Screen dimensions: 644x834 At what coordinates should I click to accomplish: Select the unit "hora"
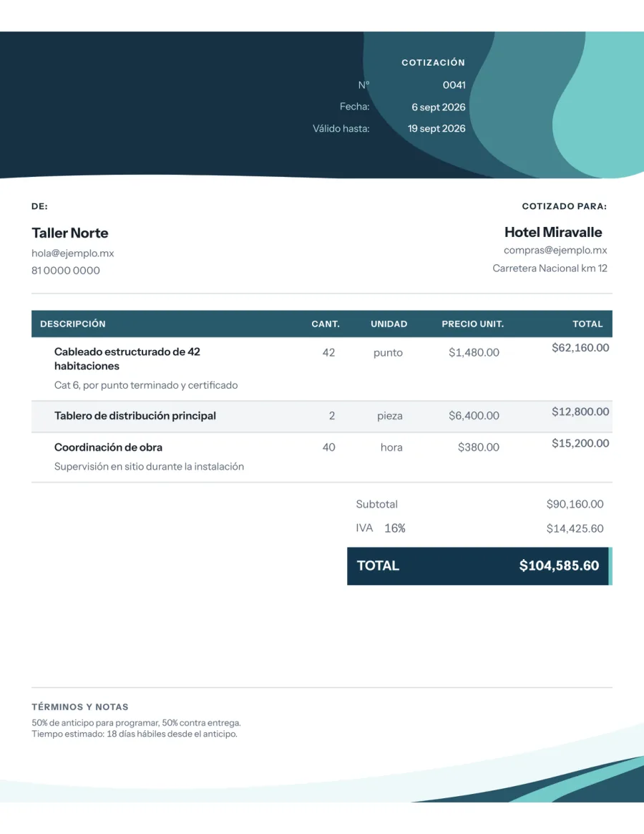391,447
